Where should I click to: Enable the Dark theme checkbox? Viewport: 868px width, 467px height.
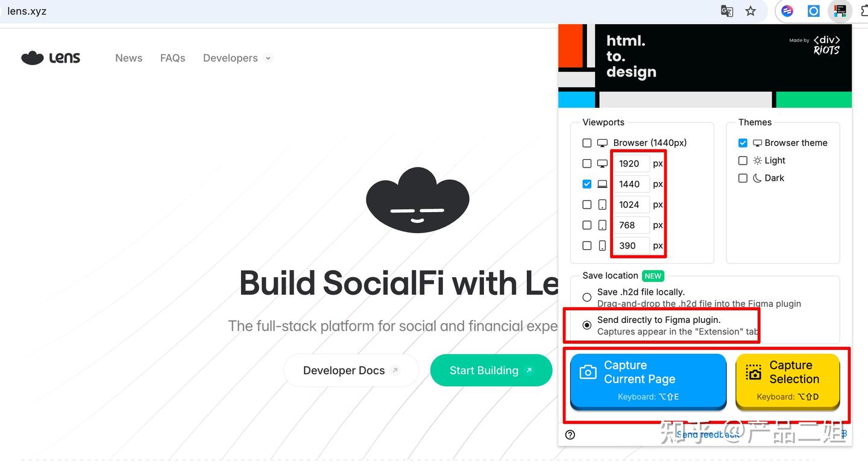coord(743,178)
